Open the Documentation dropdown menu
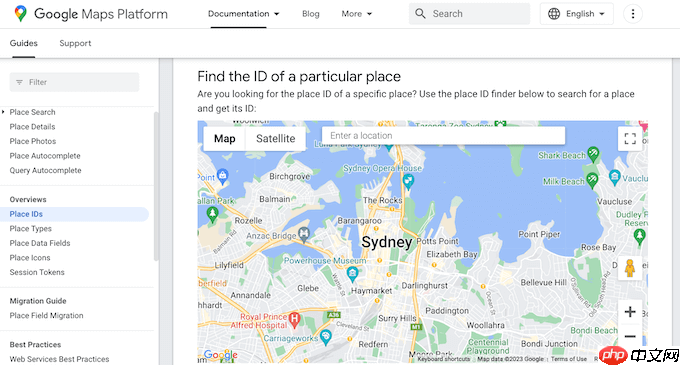The width and height of the screenshot is (680, 365). pos(243,14)
